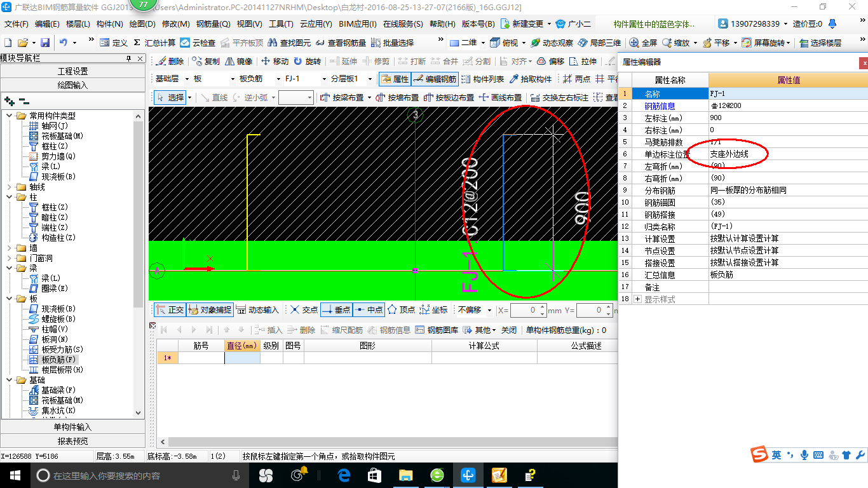The width and height of the screenshot is (868, 488).
Task: Click the 旋转 rotate tool
Action: [x=307, y=61]
